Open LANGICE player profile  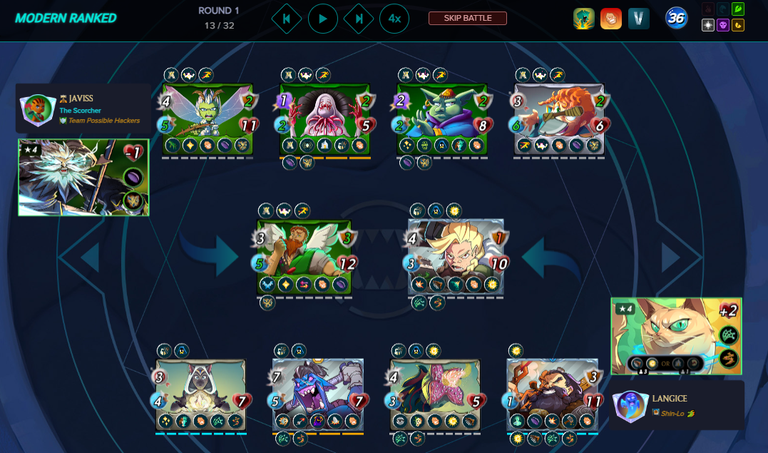click(676, 405)
